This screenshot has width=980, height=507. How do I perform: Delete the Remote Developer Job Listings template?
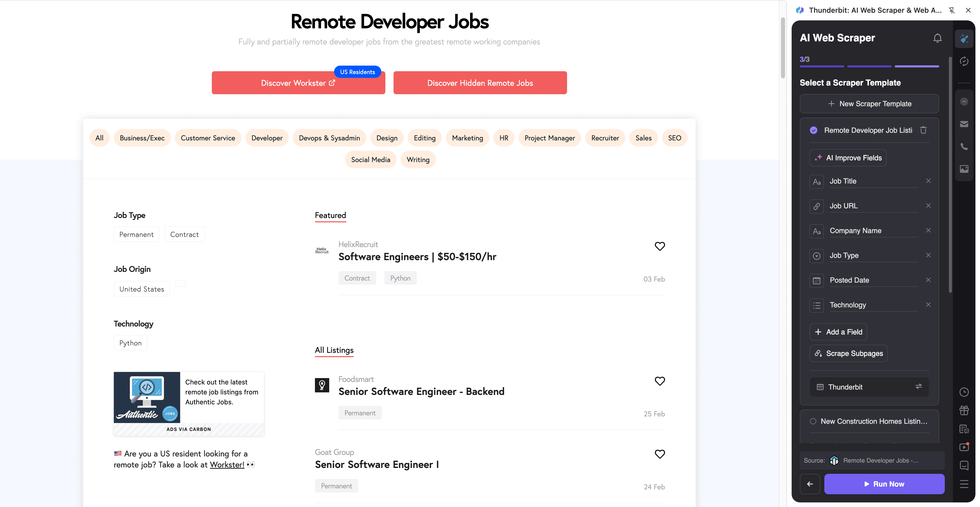(924, 130)
